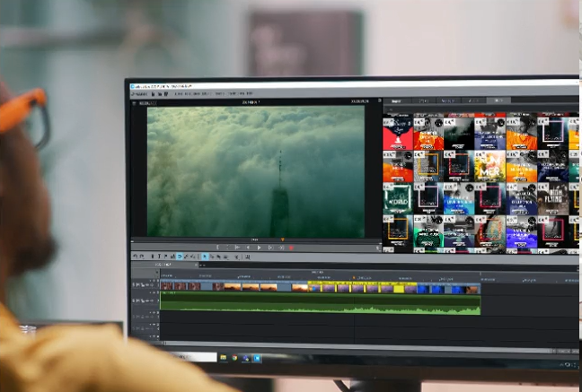Mute the green audio track
The image size is (582, 392).
[x=137, y=301]
